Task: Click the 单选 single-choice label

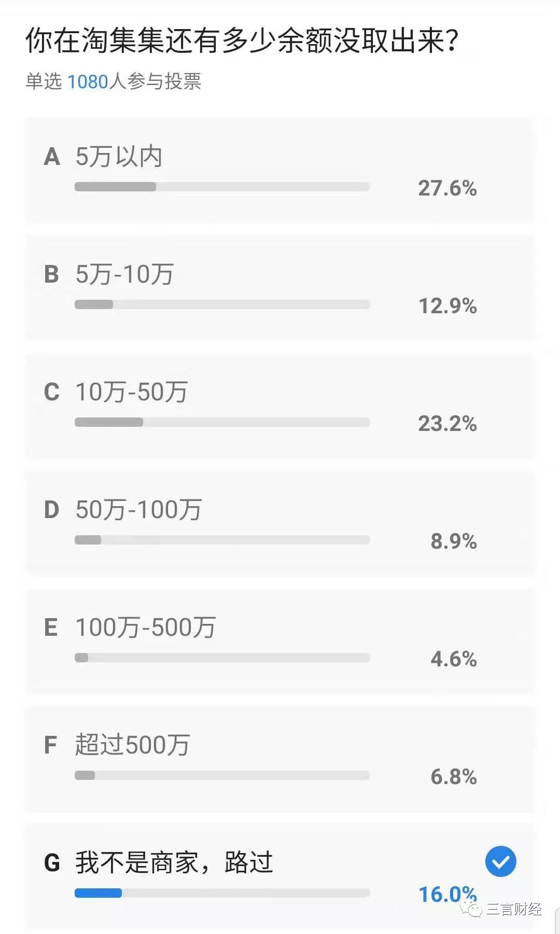Action: [44, 81]
